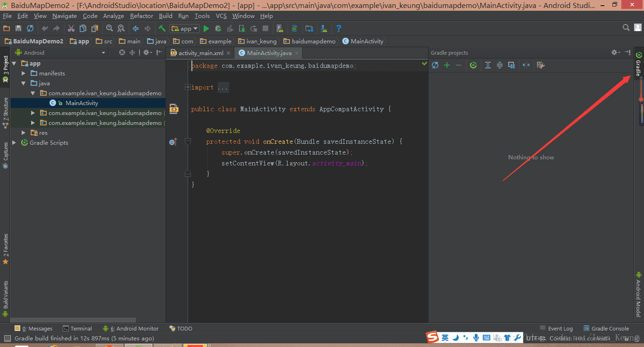Screen dimensions: 644x347
Task: Click the Synchronize icon in main toolbar
Action: 30,29
